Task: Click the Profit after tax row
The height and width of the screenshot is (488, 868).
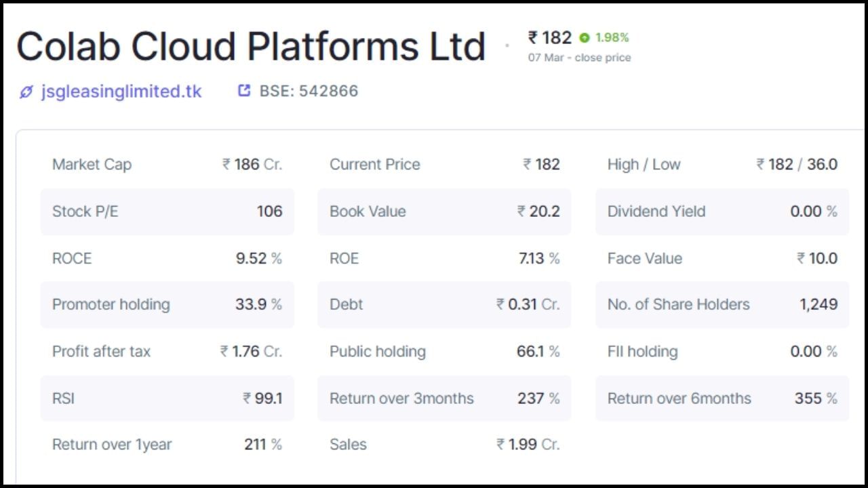Action: pyautogui.click(x=167, y=351)
